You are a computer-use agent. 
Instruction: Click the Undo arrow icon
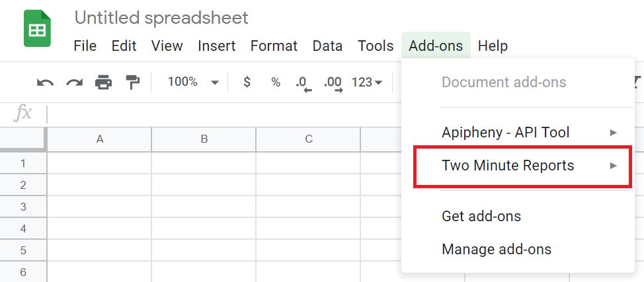[x=45, y=83]
